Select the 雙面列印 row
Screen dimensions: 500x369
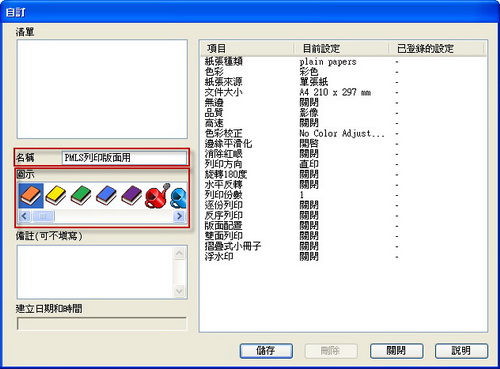[343, 236]
